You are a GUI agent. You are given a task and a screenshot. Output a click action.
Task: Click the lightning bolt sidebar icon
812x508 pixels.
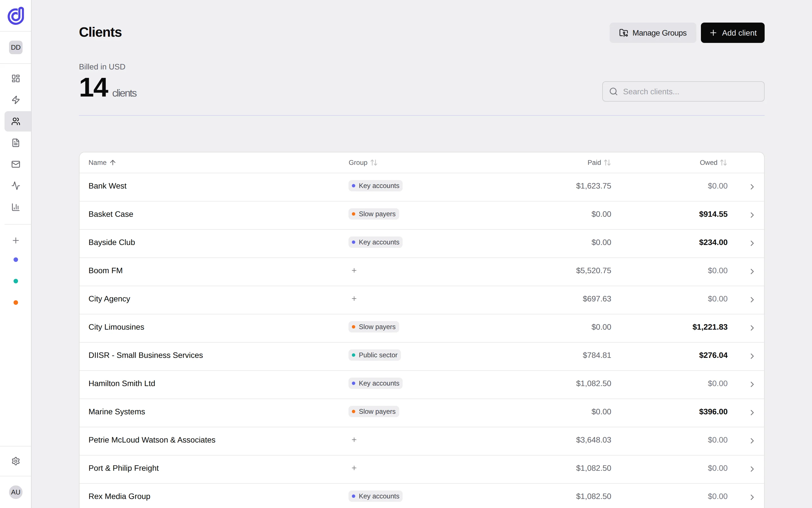pyautogui.click(x=16, y=100)
